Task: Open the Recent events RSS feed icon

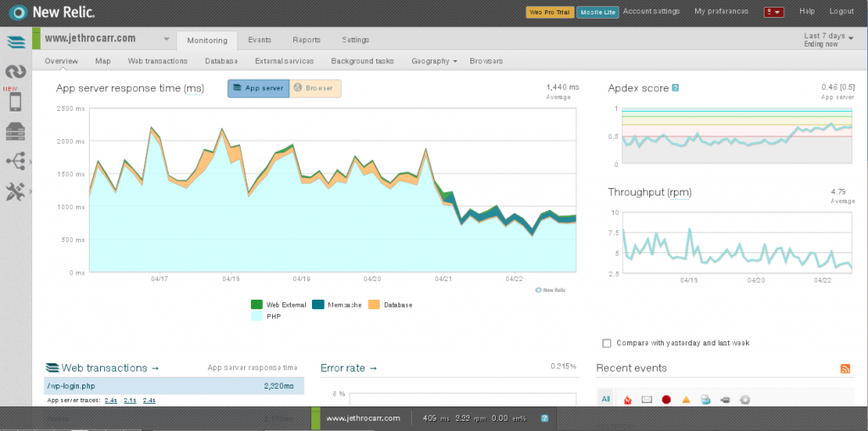Action: 845,368
